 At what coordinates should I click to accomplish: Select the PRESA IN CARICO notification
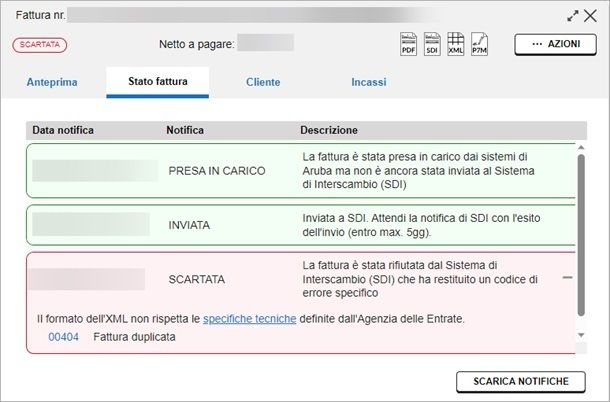pos(300,171)
